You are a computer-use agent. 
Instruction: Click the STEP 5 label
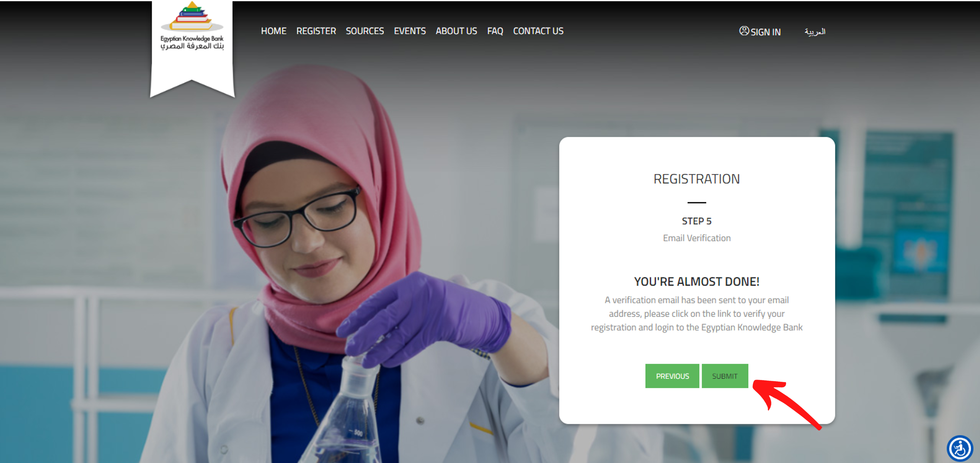[696, 221]
